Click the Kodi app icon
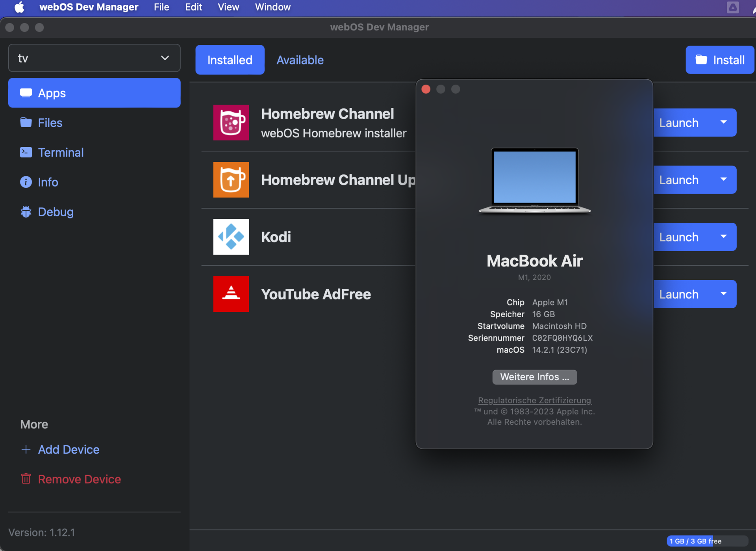Image resolution: width=756 pixels, height=551 pixels. coord(231,237)
